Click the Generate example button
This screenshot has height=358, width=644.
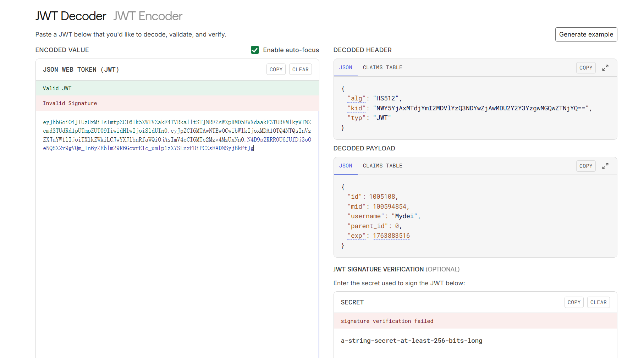(586, 34)
